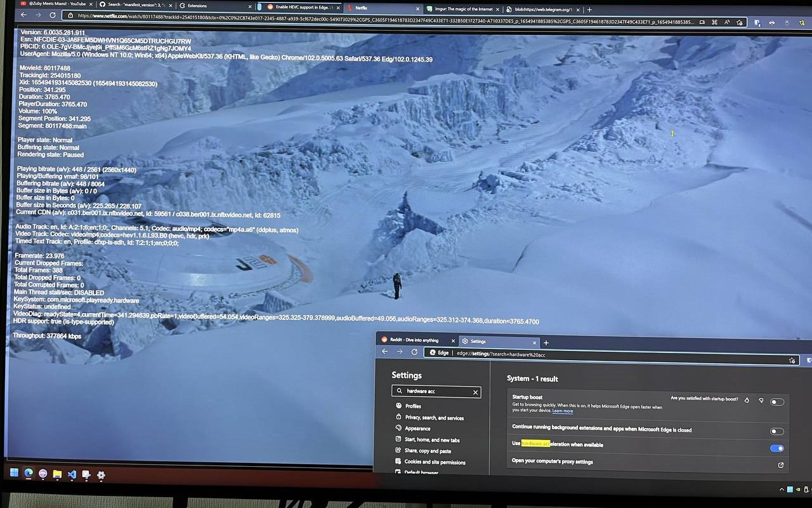Close the Netflix tab

416,9
